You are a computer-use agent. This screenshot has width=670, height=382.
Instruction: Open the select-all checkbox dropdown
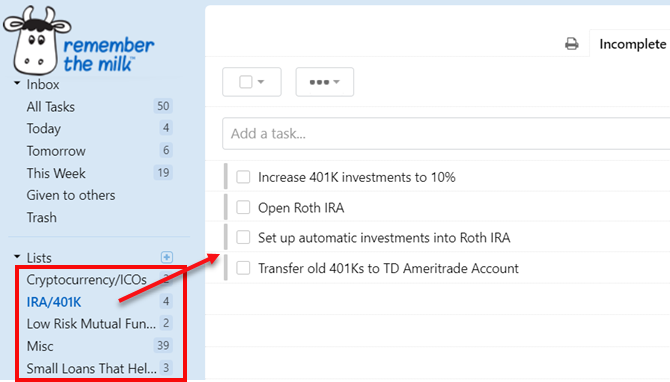click(x=252, y=82)
